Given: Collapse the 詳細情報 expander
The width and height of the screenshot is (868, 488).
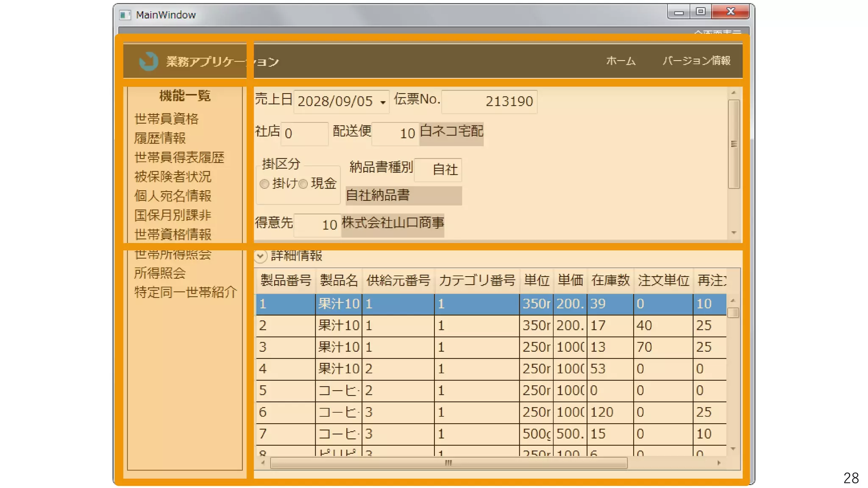Looking at the screenshot, I should pos(261,256).
